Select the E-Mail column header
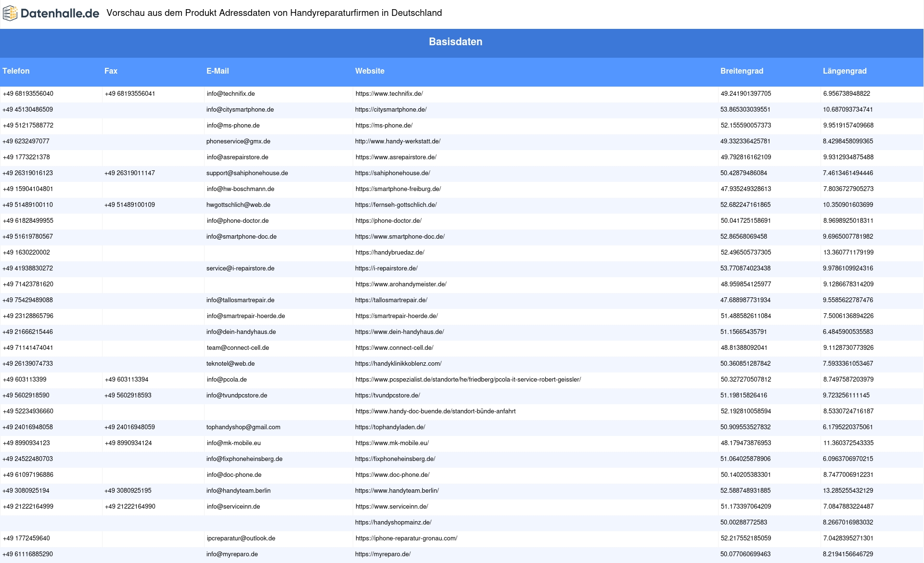This screenshot has height=563, width=924. click(x=218, y=71)
